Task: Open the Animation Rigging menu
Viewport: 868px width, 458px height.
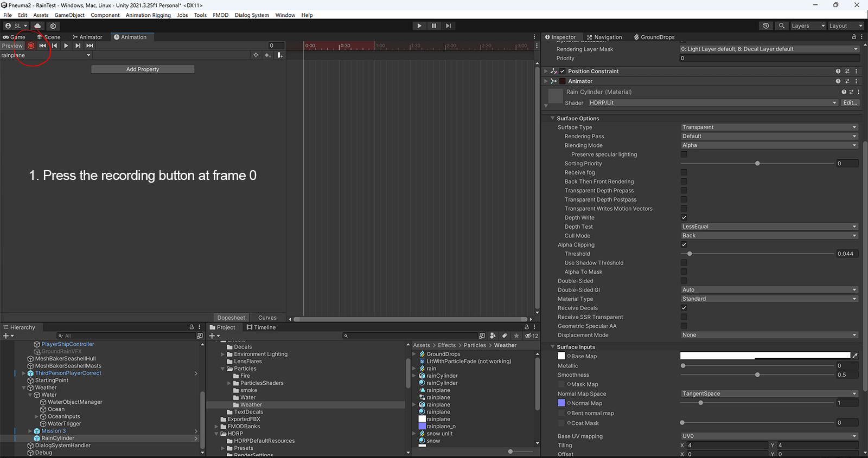Action: click(148, 15)
